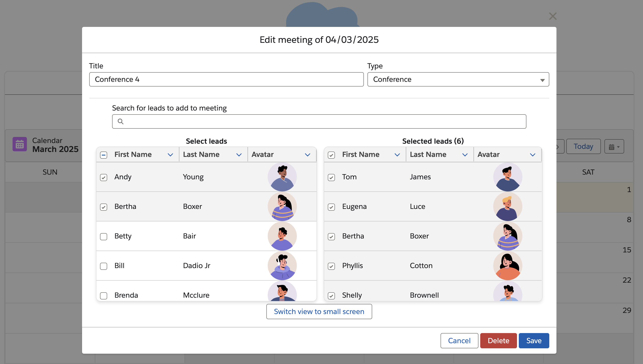Click day 22 in the background calendar
Viewport: 643px width, 364px height.
click(627, 280)
